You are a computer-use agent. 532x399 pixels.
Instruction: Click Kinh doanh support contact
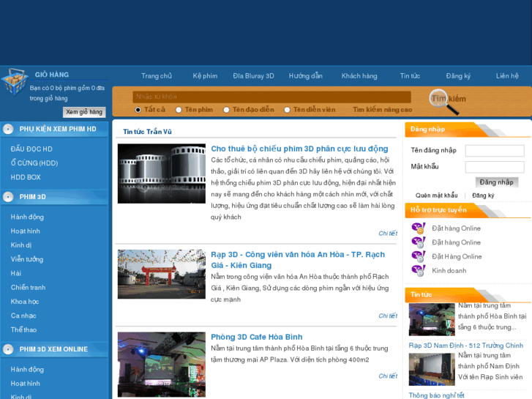click(x=449, y=271)
